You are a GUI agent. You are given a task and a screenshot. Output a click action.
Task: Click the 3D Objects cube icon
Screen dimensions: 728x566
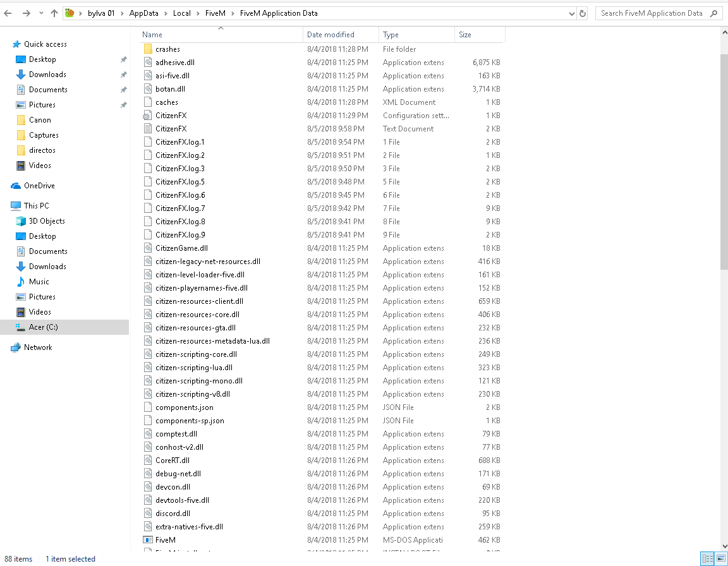click(21, 221)
